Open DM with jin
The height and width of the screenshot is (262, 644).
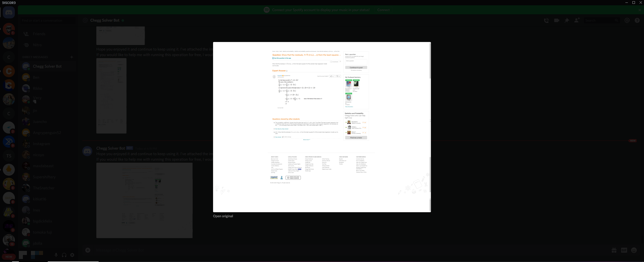coord(48,111)
